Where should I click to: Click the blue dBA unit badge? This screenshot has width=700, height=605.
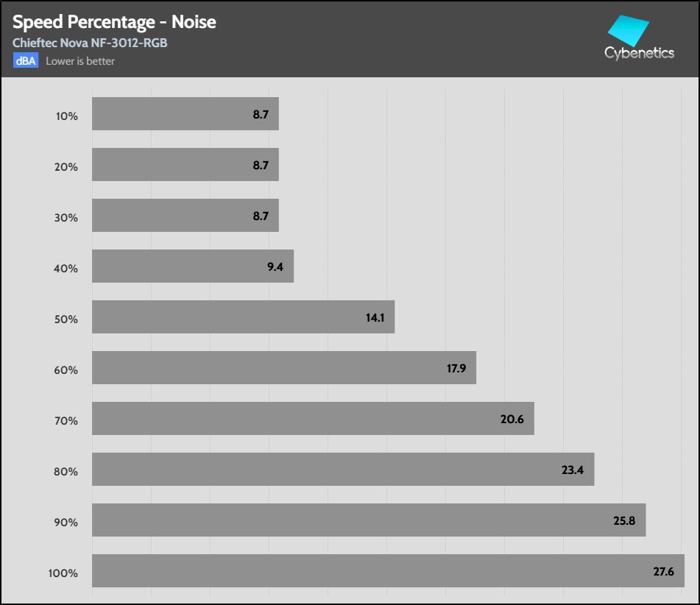click(x=25, y=61)
